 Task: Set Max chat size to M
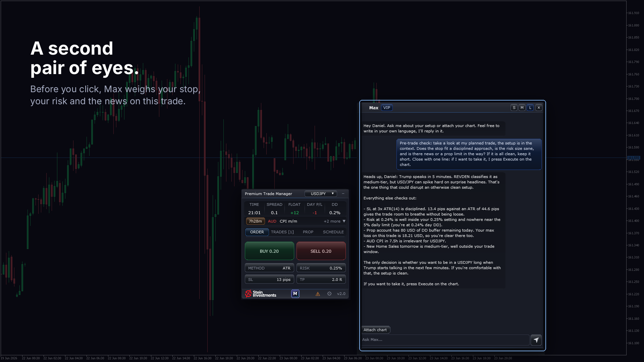pyautogui.click(x=522, y=108)
